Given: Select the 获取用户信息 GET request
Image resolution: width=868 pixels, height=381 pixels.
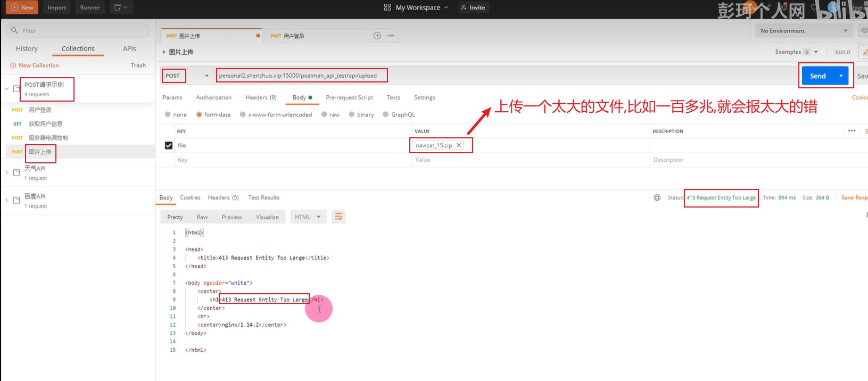Looking at the screenshot, I should tap(45, 124).
